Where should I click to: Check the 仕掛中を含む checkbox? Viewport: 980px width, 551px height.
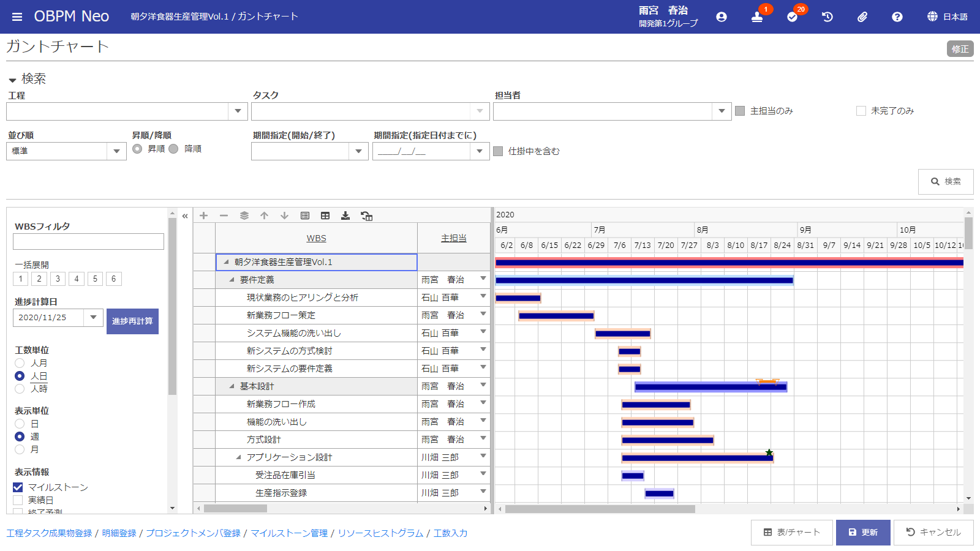[x=498, y=151]
